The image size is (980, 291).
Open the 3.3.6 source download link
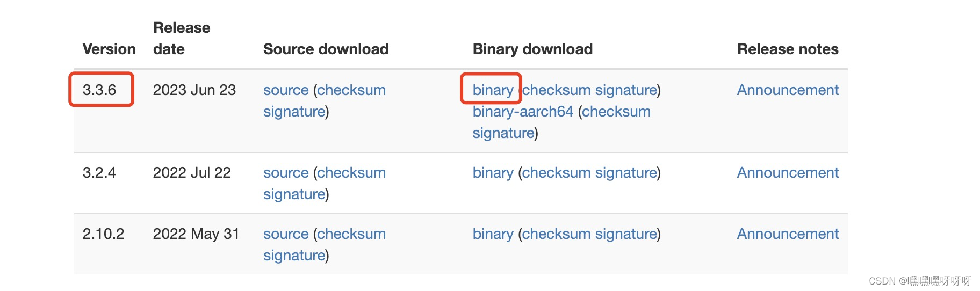click(x=286, y=90)
